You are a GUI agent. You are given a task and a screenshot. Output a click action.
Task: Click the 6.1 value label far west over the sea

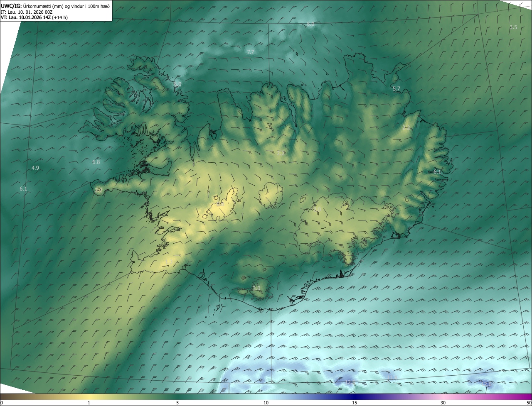click(x=23, y=188)
